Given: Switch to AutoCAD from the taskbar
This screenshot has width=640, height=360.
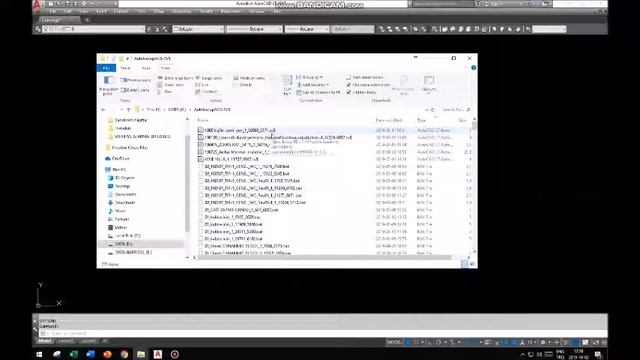Looking at the screenshot, I should pos(158,354).
